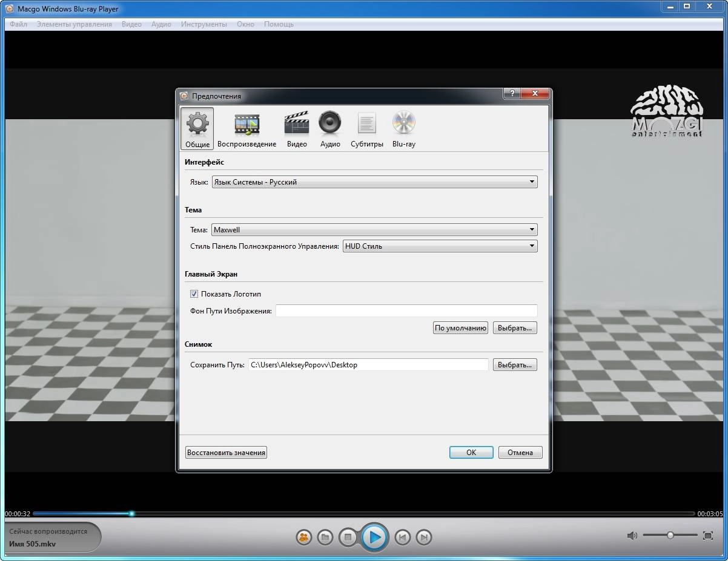Screen dimensions: 728x561
Task: Click the elapsed time 00:00:32 label
Action: [18, 514]
